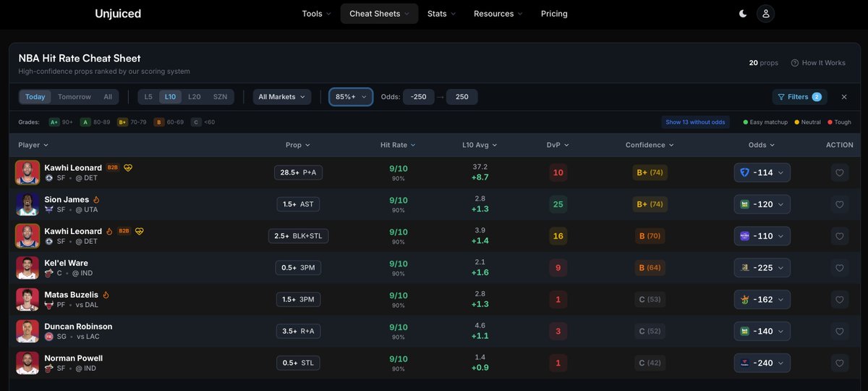This screenshot has height=391, width=868.
Task: Click the 2.5+ BLK+STL prop chip
Action: 298,236
